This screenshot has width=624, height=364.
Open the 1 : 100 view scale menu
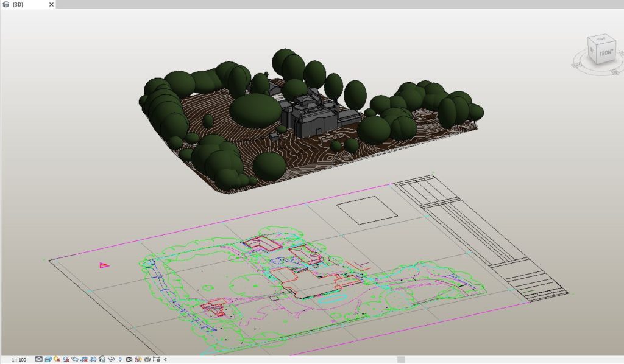[x=19, y=360]
